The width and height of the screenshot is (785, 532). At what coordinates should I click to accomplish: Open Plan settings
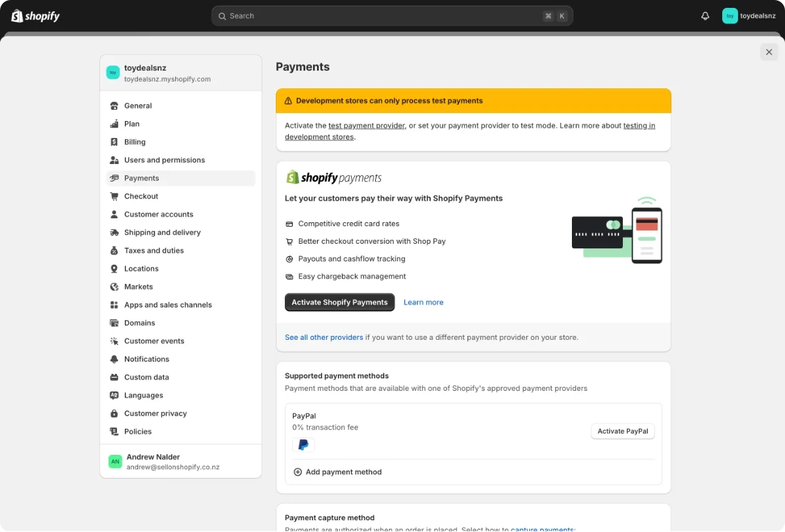pyautogui.click(x=180, y=124)
